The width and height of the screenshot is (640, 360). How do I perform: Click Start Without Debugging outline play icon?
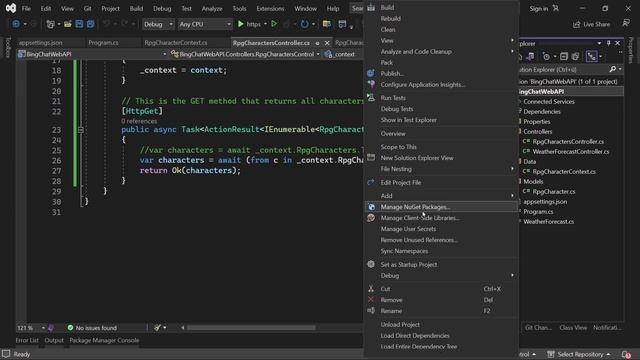274,24
